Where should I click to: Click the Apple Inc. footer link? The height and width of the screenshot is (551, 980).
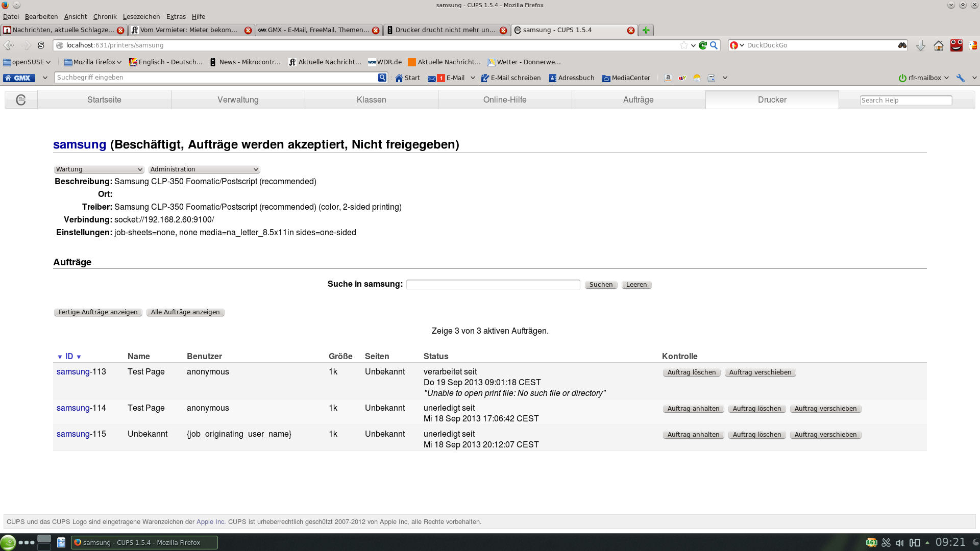point(210,522)
